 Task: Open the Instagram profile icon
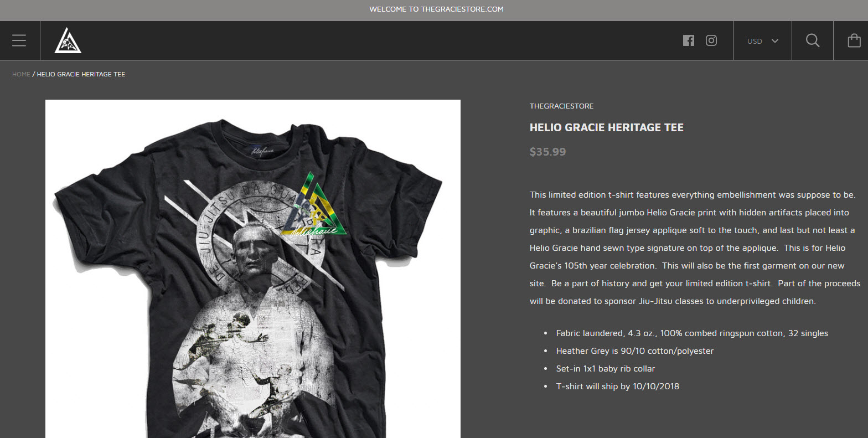point(711,40)
